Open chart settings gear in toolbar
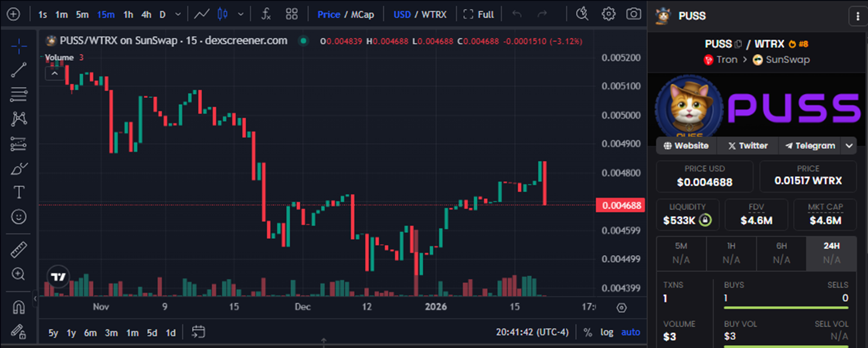The height and width of the screenshot is (348, 868). [x=609, y=14]
